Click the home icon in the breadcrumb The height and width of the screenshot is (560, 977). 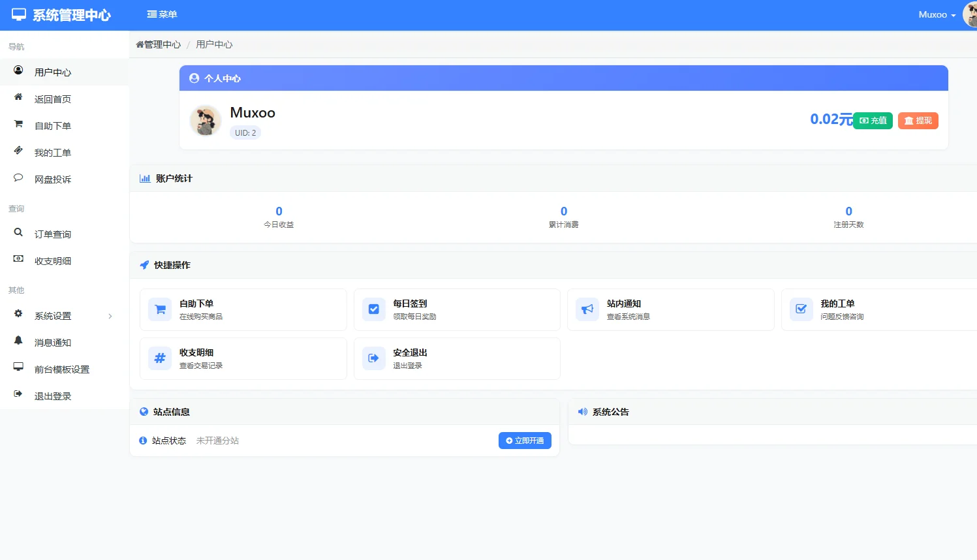(x=140, y=44)
